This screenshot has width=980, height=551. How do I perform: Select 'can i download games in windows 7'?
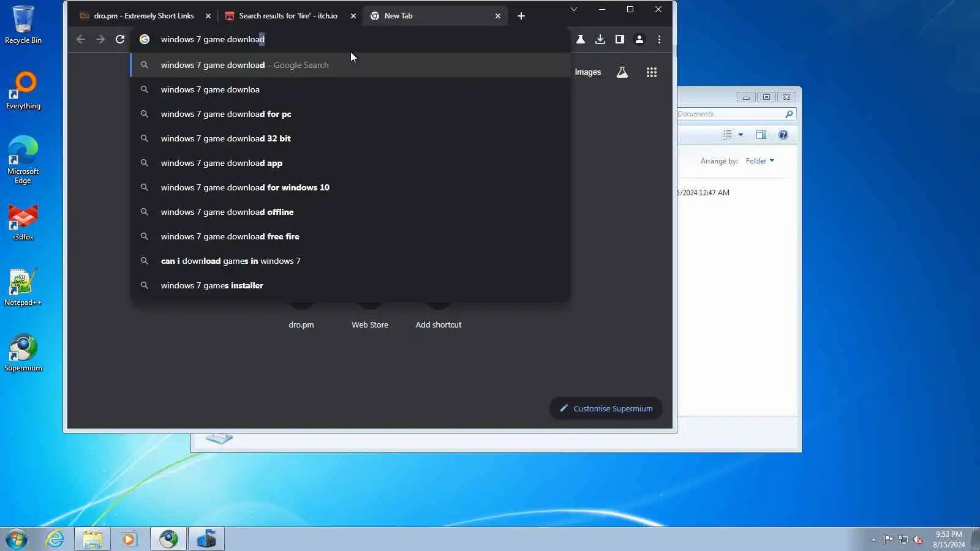point(350,261)
